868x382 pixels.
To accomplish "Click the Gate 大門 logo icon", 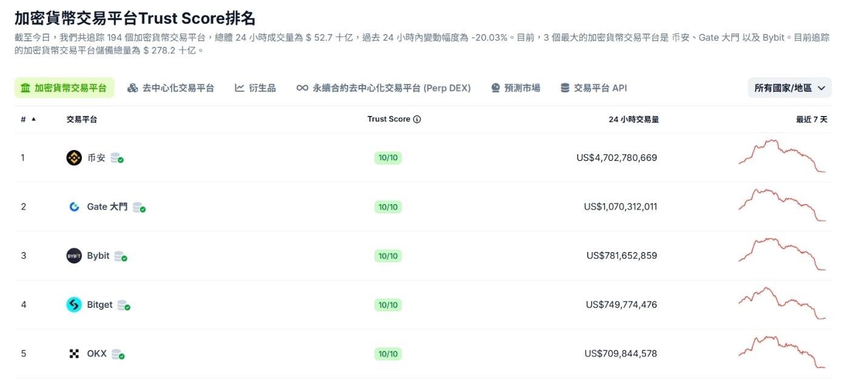I will [x=73, y=206].
